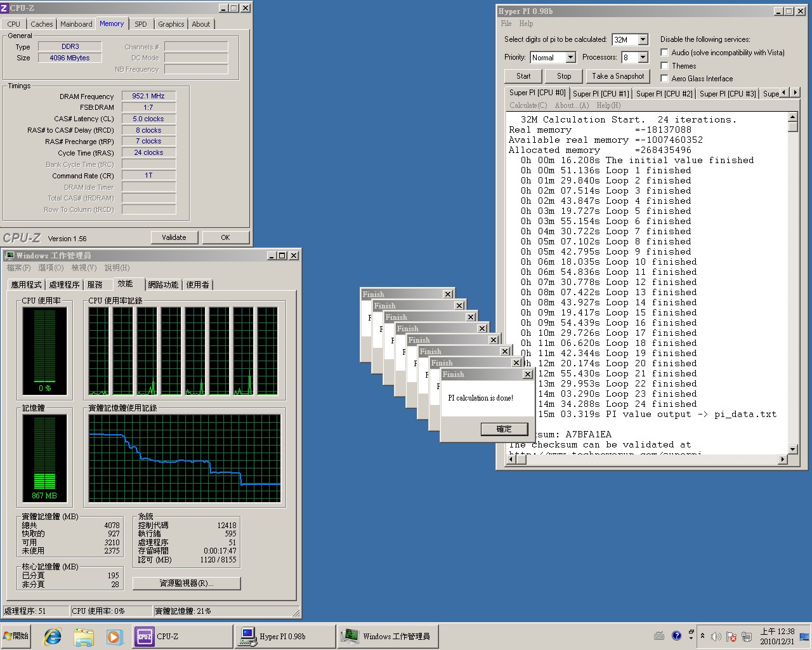
Task: Click OK button in CPU-Z
Action: click(225, 237)
